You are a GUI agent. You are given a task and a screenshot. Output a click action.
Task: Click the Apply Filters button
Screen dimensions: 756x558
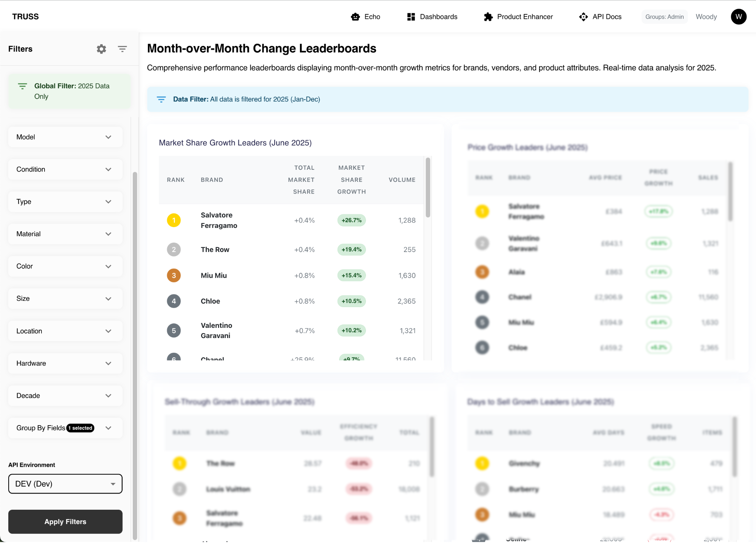click(65, 522)
